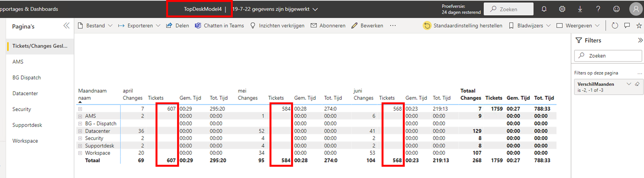
Task: Click the Totaal row label
Action: click(x=92, y=161)
